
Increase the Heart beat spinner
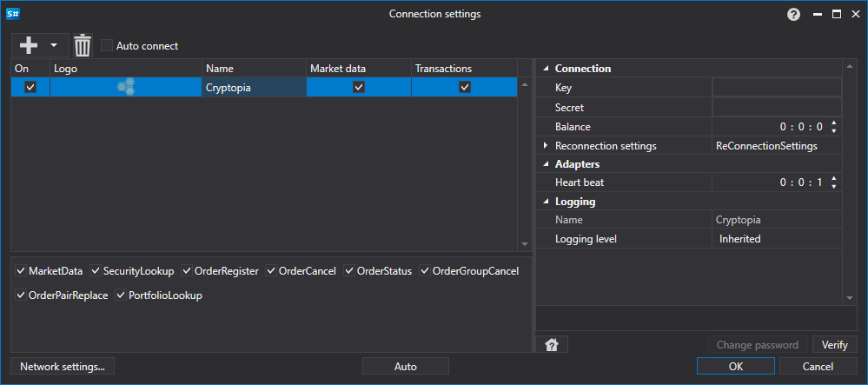pyautogui.click(x=833, y=178)
